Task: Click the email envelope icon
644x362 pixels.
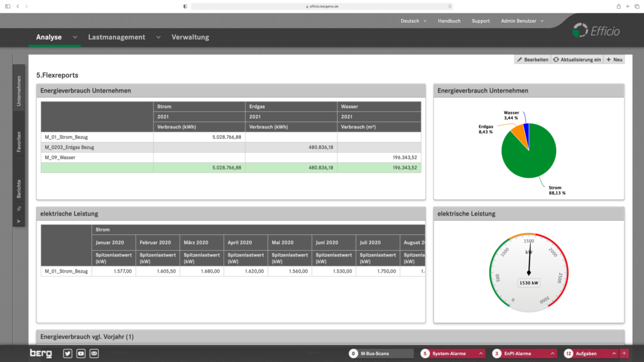Action: tap(94, 354)
